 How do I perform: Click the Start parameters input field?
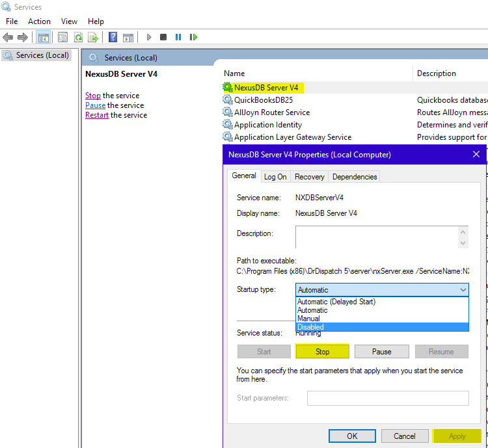388,398
